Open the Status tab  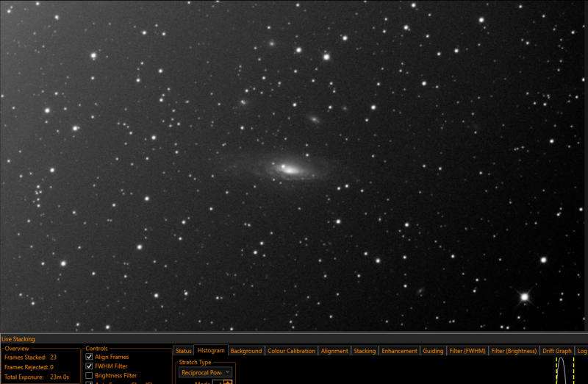(x=183, y=351)
